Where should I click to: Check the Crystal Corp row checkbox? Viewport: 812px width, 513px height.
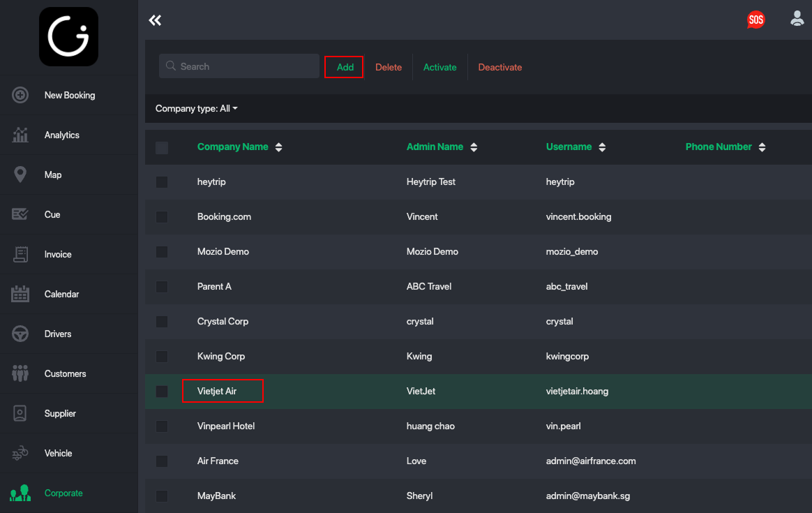point(162,321)
